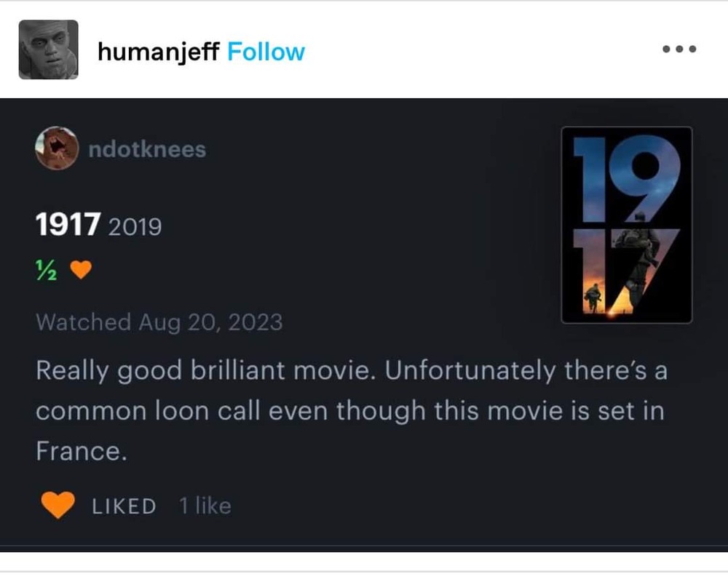Click the LIKED label
This screenshot has height=579, width=728.
[x=124, y=506]
